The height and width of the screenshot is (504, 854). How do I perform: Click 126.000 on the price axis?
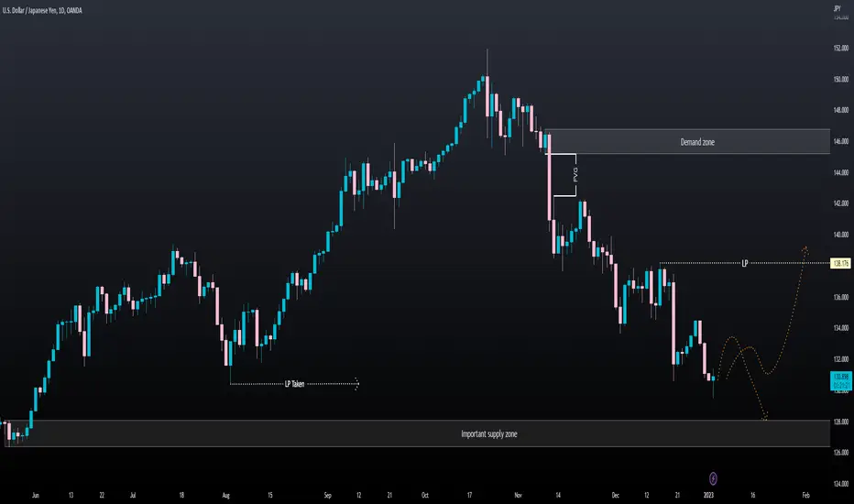click(841, 453)
